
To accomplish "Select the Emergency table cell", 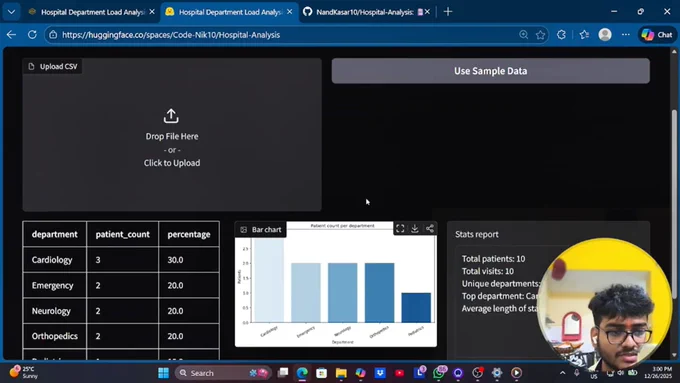I will point(55,285).
